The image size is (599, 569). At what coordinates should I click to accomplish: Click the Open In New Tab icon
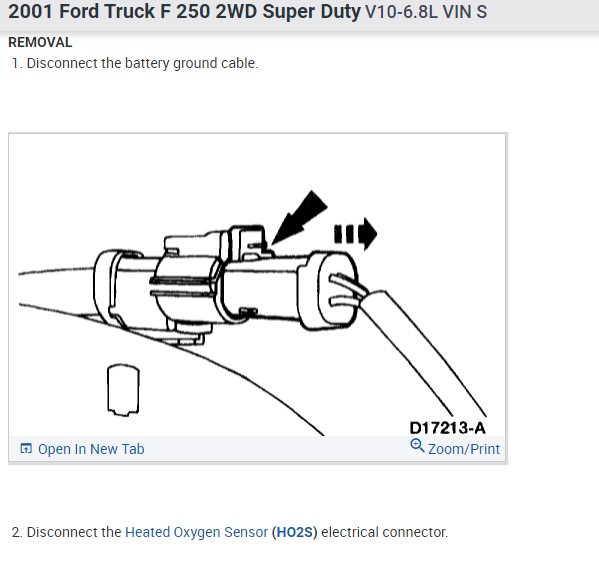pos(26,448)
